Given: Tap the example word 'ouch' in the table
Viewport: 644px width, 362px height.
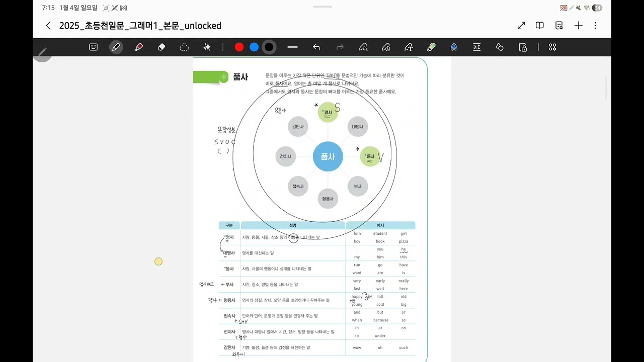Looking at the screenshot, I should pyautogui.click(x=404, y=347).
